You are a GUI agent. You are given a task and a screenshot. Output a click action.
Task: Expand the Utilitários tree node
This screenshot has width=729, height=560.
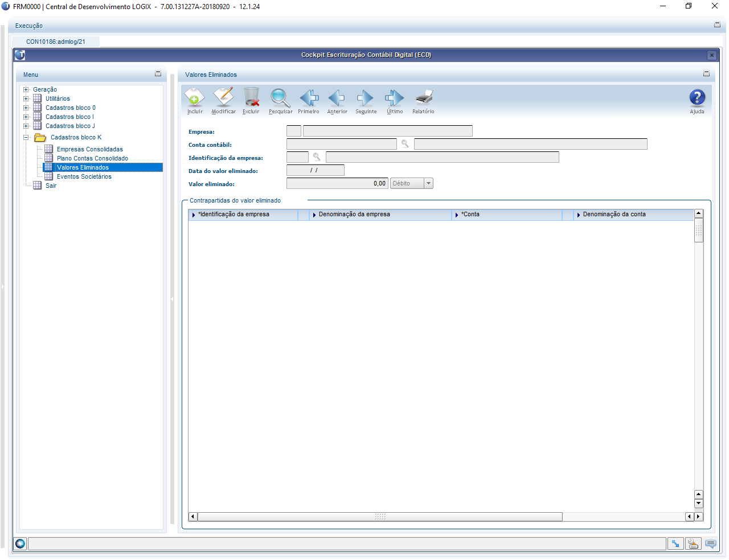pyautogui.click(x=26, y=98)
